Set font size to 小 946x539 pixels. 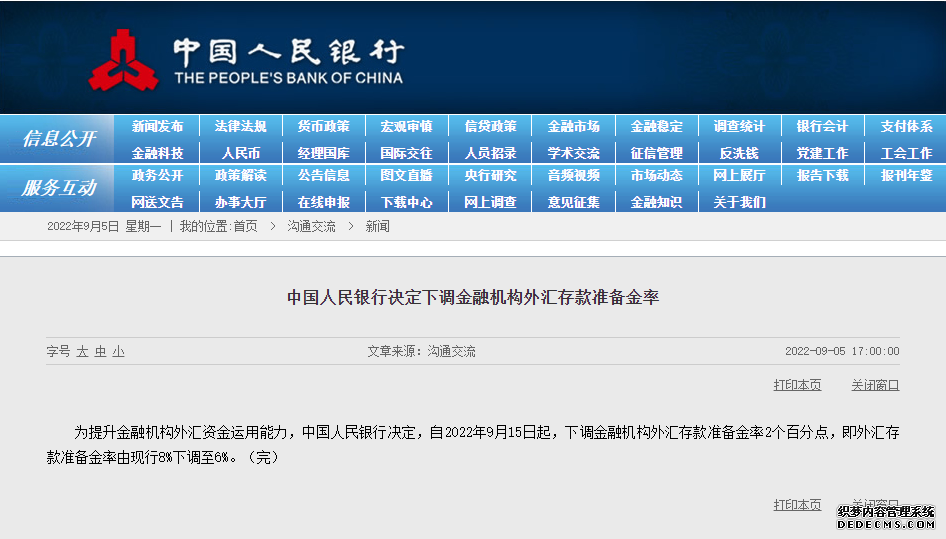tap(118, 351)
